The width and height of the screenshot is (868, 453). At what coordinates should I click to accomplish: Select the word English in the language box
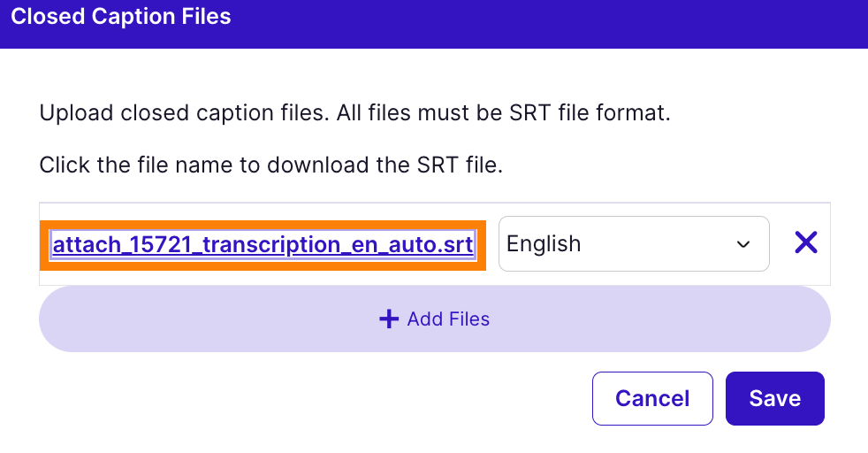pos(544,244)
